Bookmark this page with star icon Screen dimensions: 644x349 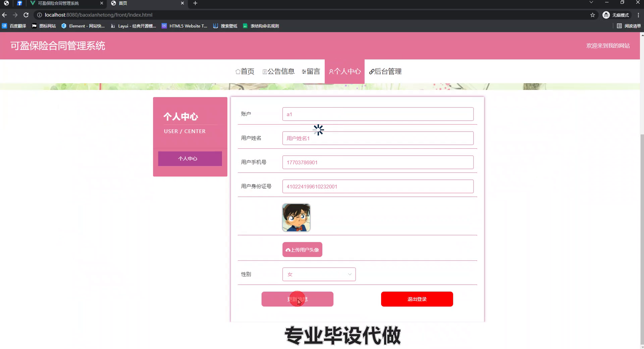[593, 15]
